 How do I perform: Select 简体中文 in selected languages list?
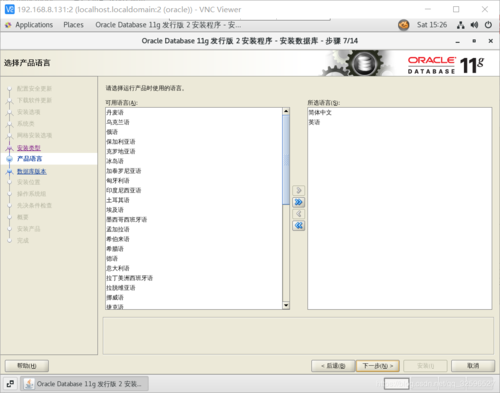point(399,112)
